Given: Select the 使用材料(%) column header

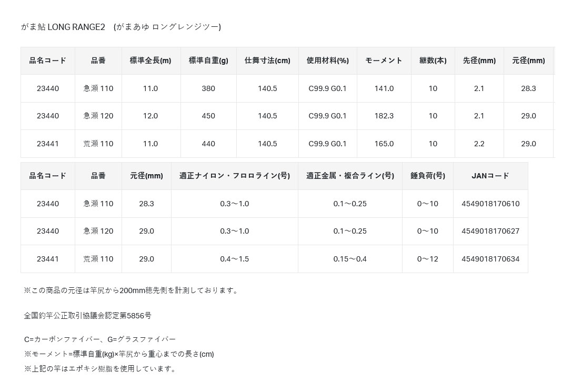Looking at the screenshot, I should pos(327,61).
